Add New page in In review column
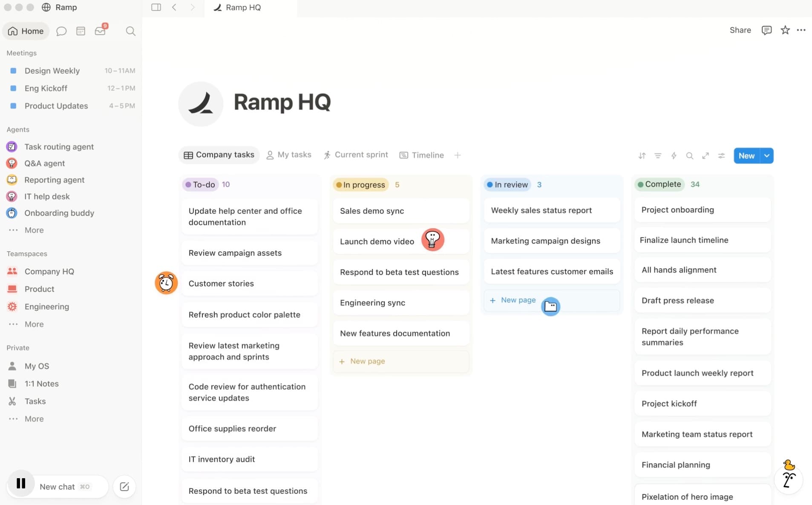 pyautogui.click(x=513, y=300)
